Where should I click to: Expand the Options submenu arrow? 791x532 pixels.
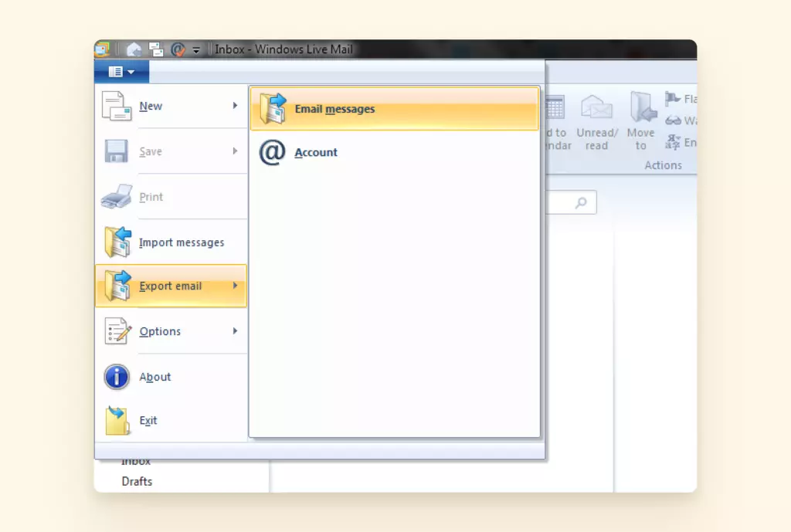click(235, 330)
